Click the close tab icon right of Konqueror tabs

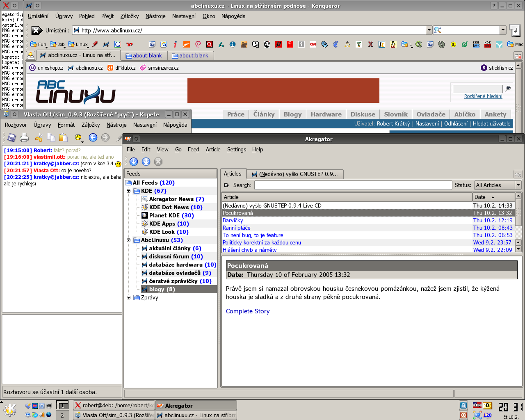pos(518,56)
